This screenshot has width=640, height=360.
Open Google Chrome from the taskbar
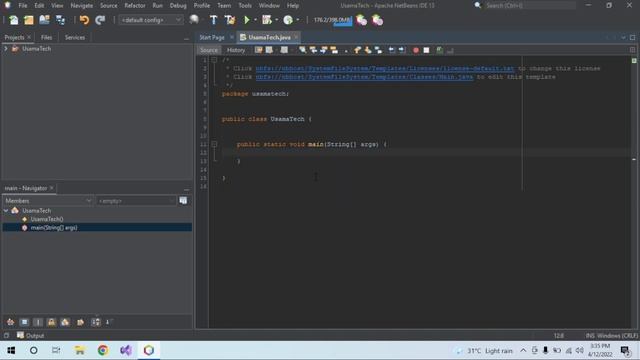[103, 350]
